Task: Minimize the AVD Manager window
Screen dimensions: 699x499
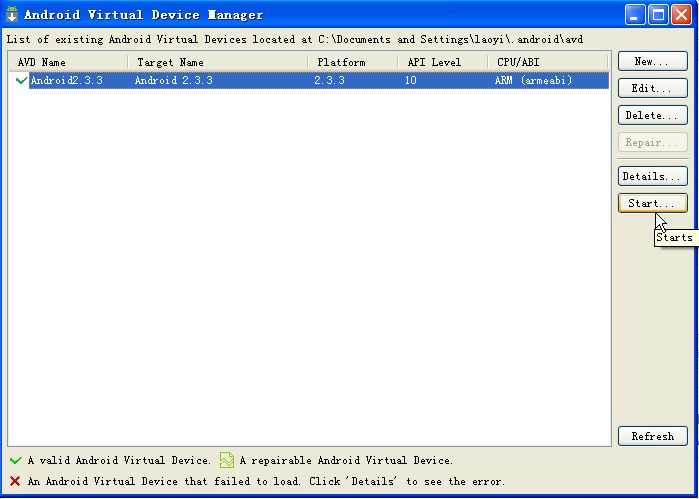Action: [634, 15]
